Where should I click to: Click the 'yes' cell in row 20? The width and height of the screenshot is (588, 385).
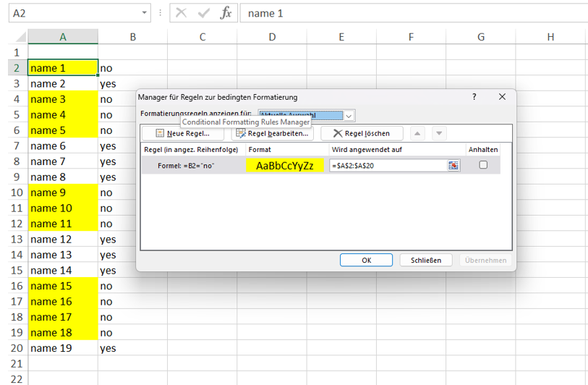pyautogui.click(x=133, y=348)
